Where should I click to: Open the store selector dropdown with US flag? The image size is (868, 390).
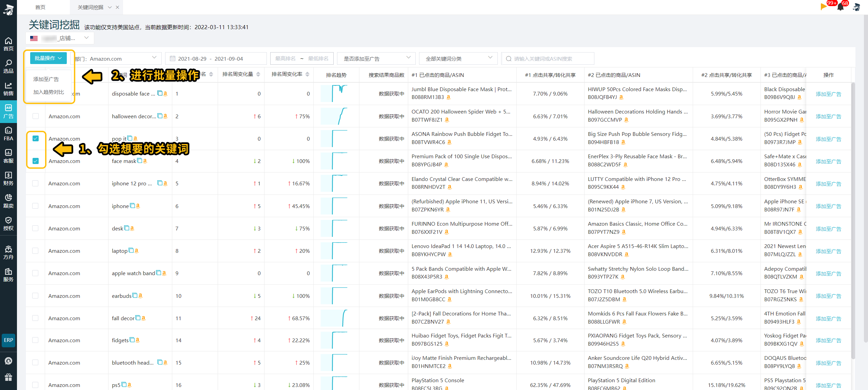click(60, 38)
